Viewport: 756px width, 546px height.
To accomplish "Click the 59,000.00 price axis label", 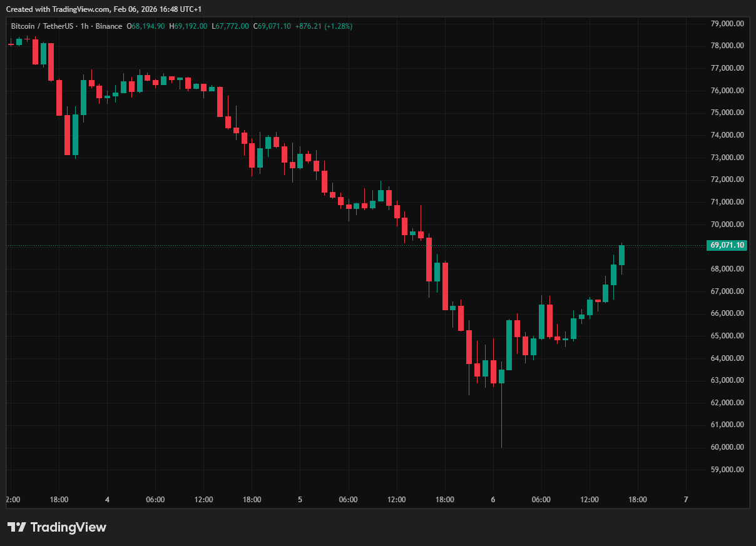I will (727, 470).
